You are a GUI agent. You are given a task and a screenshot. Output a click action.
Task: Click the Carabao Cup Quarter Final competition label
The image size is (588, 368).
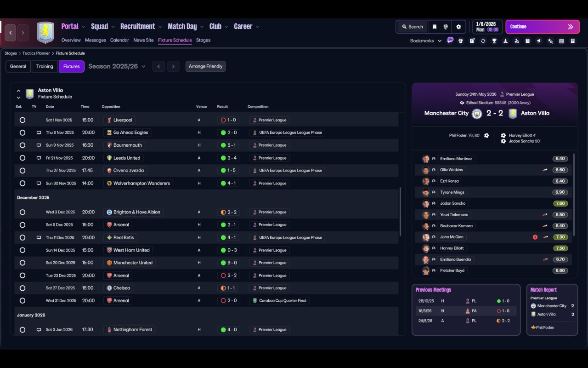point(281,301)
